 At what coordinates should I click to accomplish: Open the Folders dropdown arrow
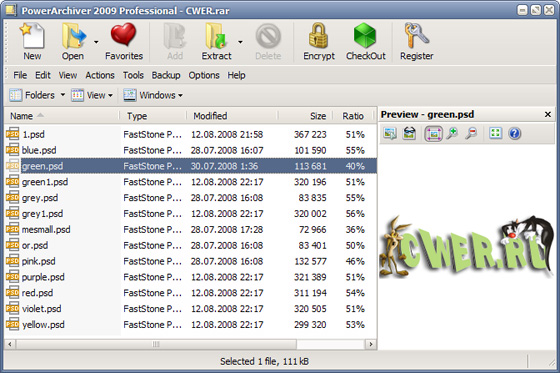[62, 95]
